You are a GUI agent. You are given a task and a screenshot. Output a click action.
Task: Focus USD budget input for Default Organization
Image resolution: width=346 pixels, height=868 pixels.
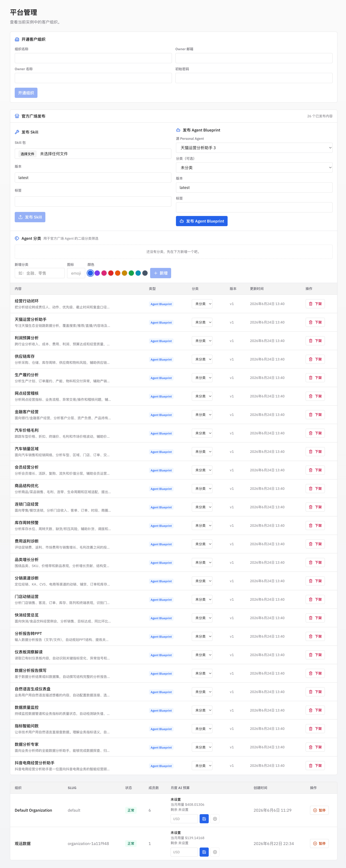click(x=184, y=819)
